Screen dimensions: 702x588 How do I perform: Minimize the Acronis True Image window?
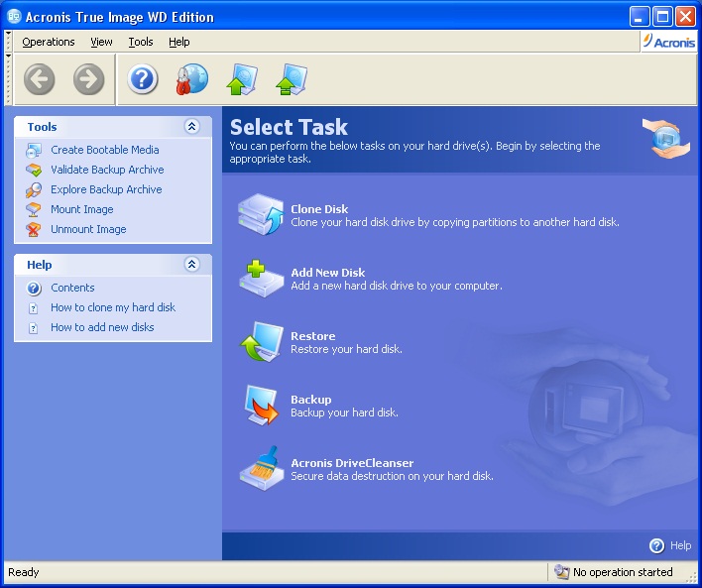tap(640, 17)
